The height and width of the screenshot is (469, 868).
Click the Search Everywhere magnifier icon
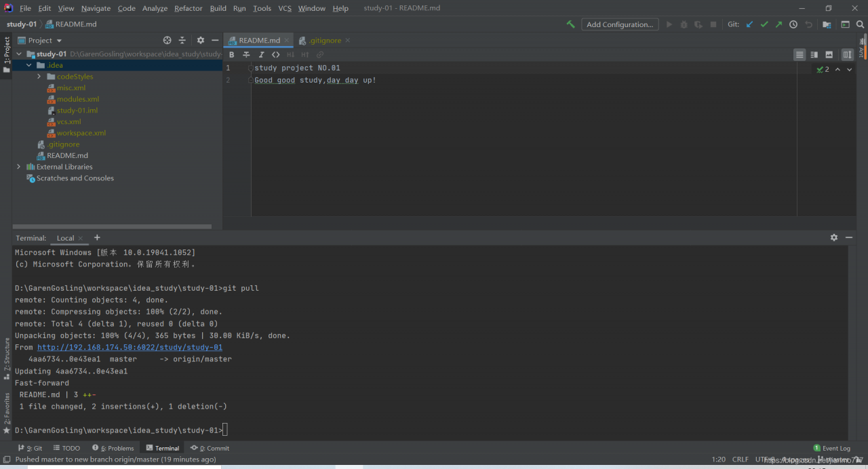point(861,24)
